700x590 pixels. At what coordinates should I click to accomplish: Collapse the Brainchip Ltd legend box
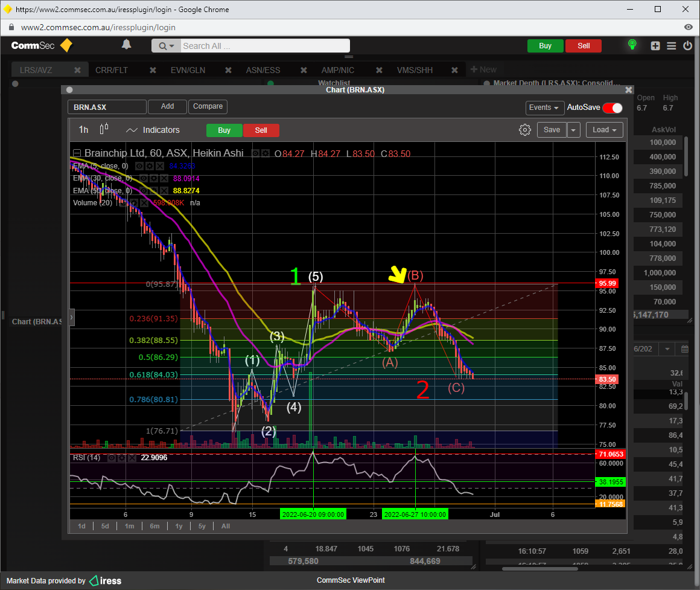(77, 153)
